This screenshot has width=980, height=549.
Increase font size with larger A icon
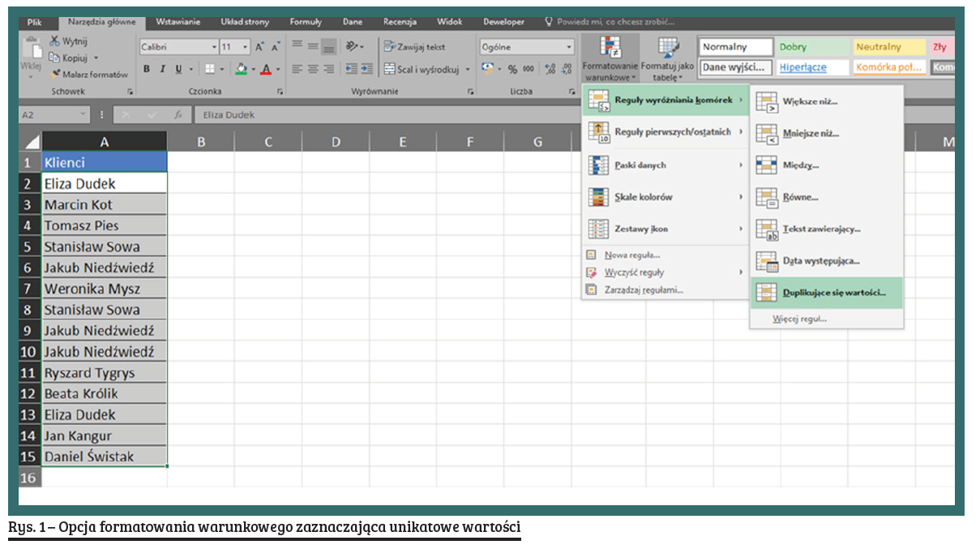[x=260, y=47]
